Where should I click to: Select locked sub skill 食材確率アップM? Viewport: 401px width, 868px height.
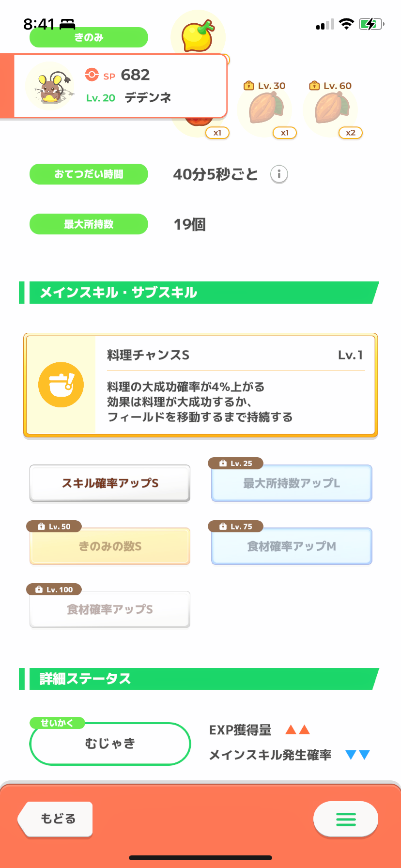(x=292, y=546)
